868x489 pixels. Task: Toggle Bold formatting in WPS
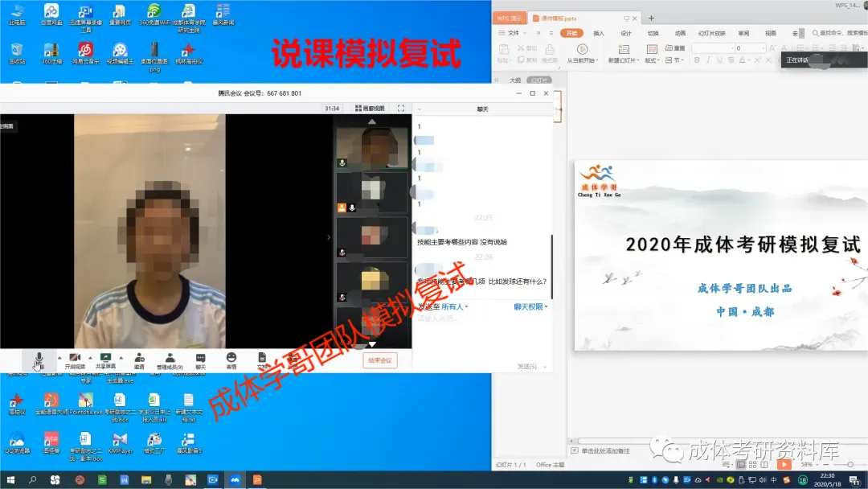[x=697, y=60]
